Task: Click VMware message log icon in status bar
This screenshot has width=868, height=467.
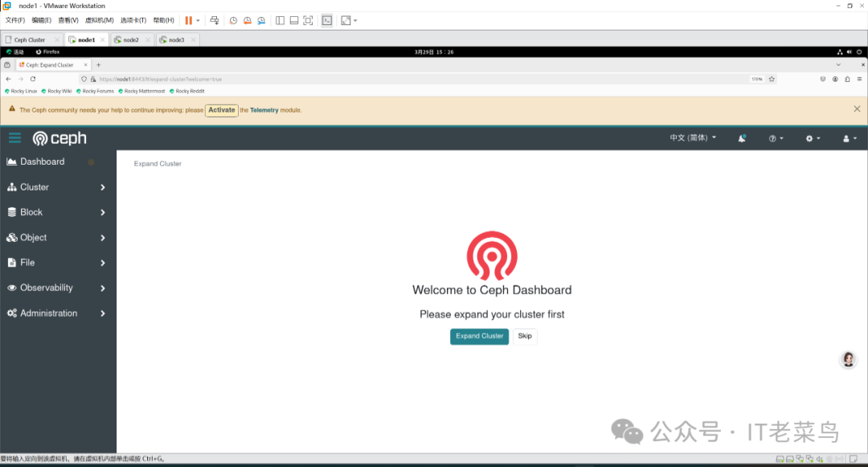Action: 854,459
